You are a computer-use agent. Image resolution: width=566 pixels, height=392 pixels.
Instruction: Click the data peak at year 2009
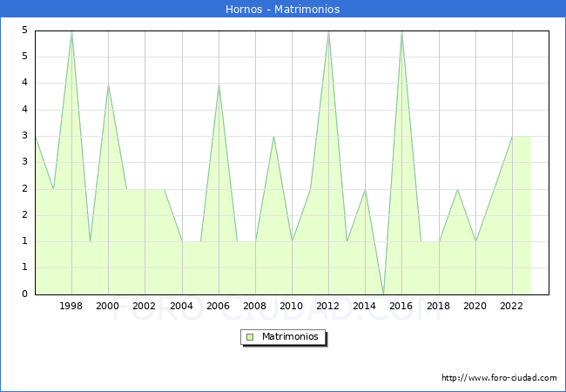273,137
